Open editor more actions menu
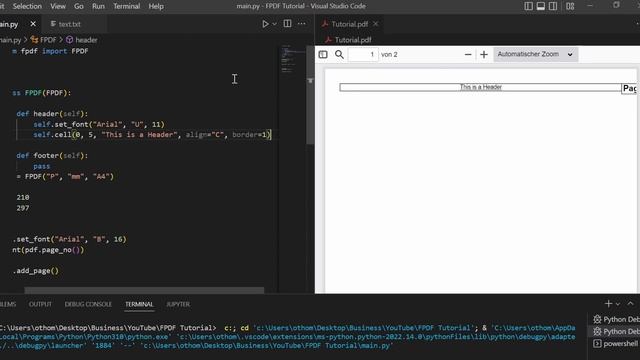This screenshot has width=640, height=360. pos(301,24)
